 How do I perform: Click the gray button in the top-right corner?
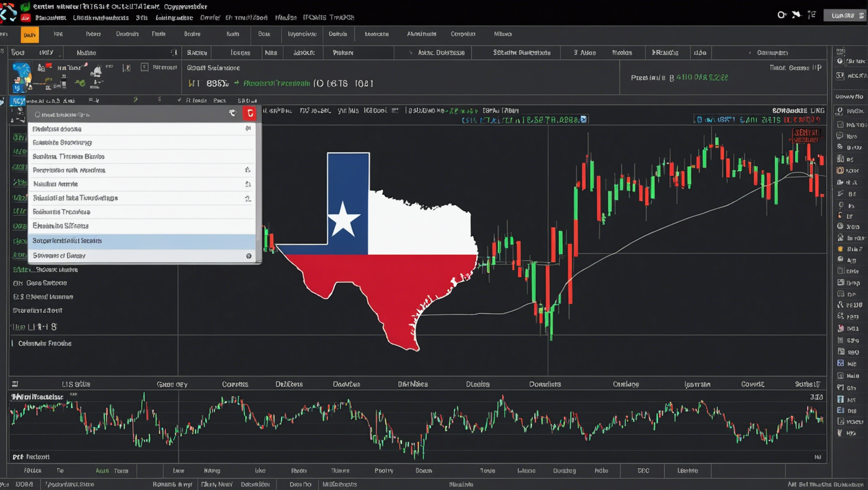[844, 15]
